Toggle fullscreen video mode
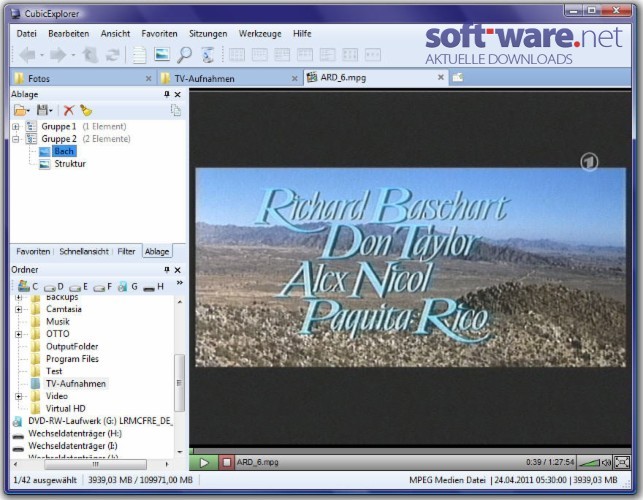Viewport: 643px width, 500px height. click(x=622, y=463)
